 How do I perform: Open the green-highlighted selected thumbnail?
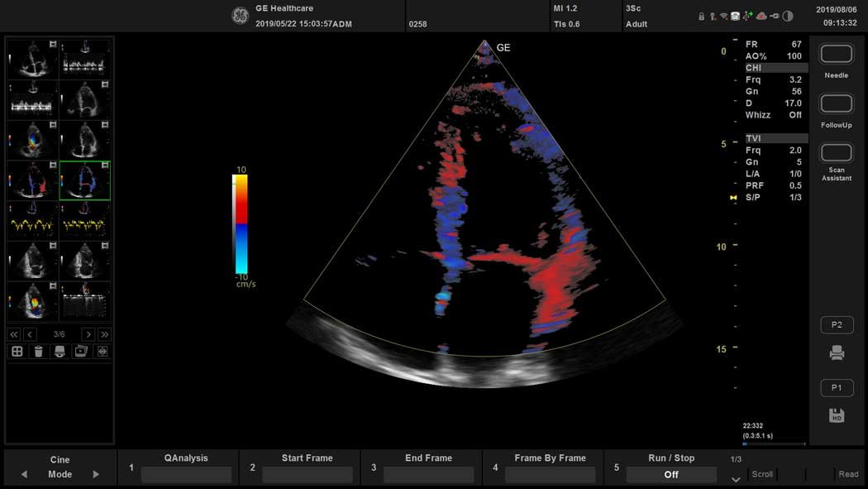84,180
